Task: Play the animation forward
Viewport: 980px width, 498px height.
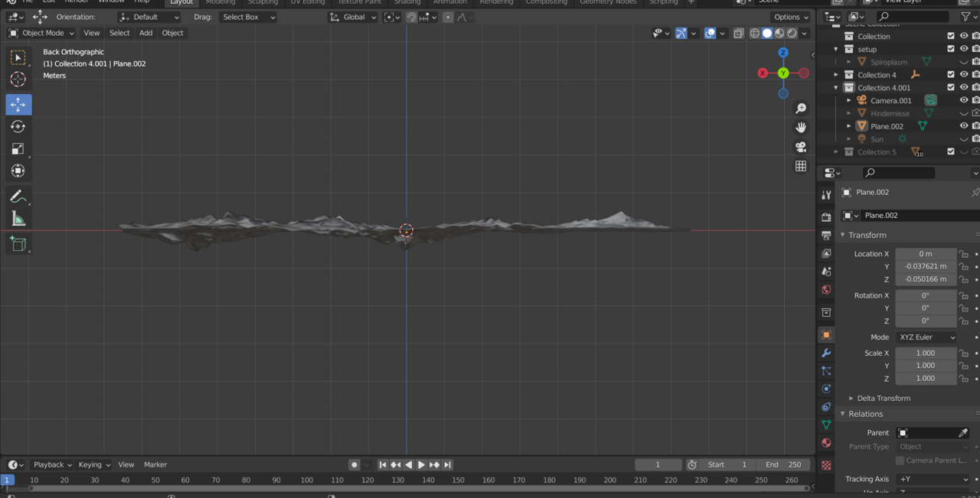Action: coord(421,464)
